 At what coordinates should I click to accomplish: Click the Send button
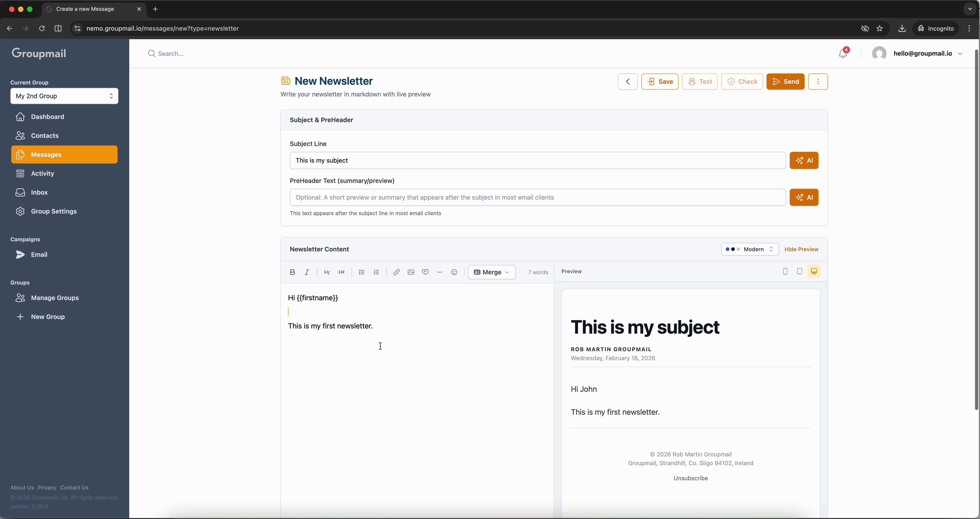tap(785, 81)
